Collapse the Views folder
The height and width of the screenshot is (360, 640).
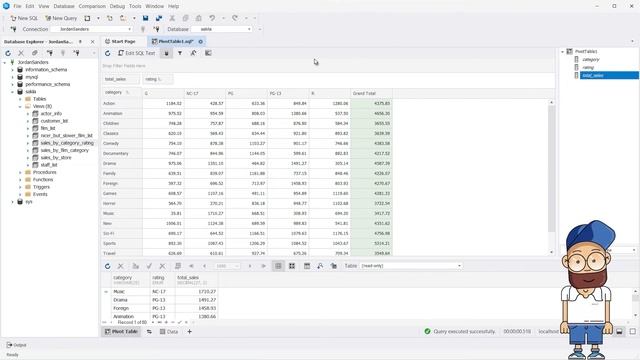(20, 107)
